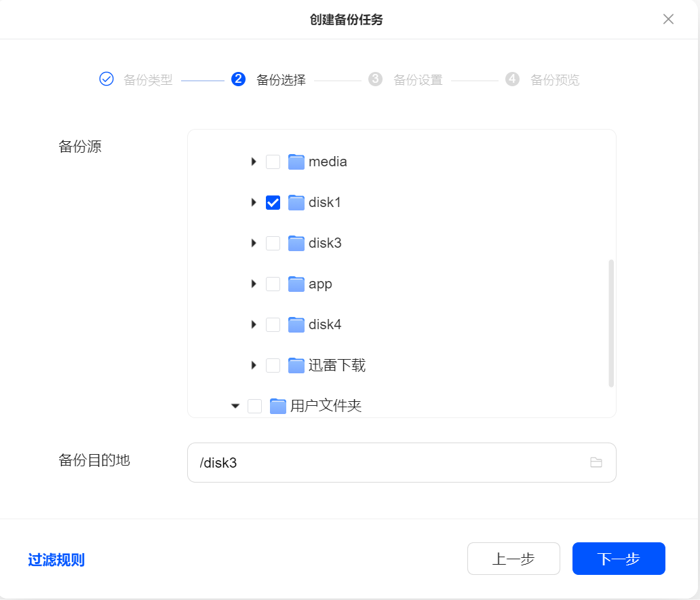Check the 迅雷下载 folder checkbox
The height and width of the screenshot is (600, 700).
tap(273, 365)
